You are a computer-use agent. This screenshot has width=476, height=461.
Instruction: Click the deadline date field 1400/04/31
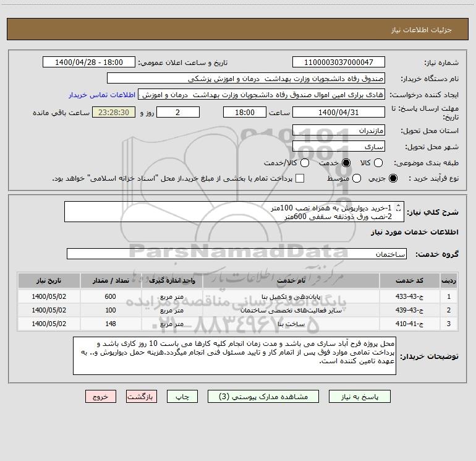[339, 112]
